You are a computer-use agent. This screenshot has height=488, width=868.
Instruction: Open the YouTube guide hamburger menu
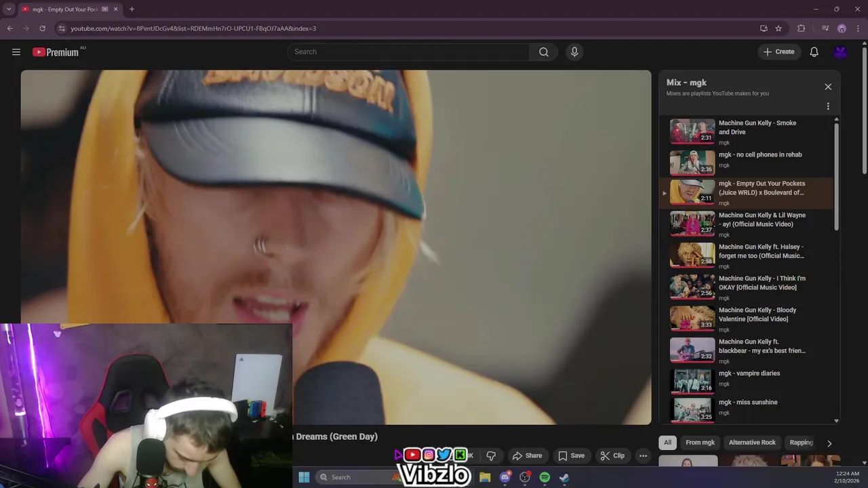click(16, 52)
